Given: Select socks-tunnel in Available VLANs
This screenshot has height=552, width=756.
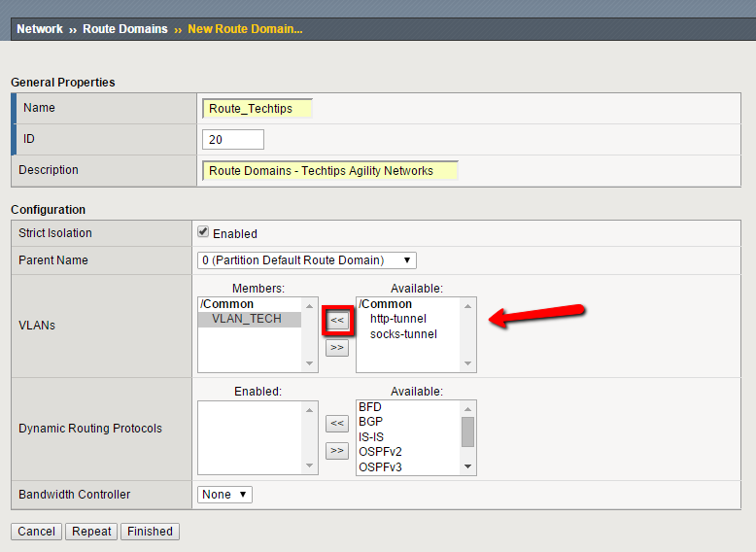Looking at the screenshot, I should [x=403, y=334].
